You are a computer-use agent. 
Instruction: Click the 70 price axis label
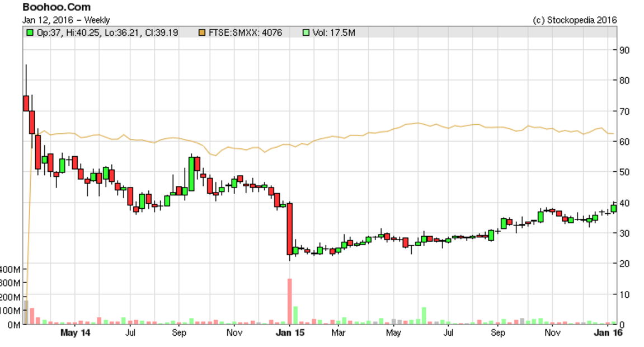(624, 111)
